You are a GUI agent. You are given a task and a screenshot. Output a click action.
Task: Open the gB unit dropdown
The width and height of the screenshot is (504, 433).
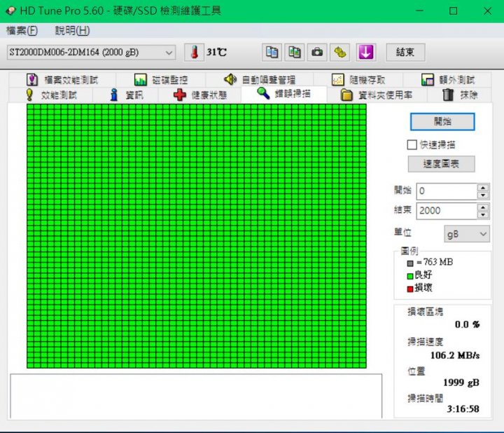(467, 234)
